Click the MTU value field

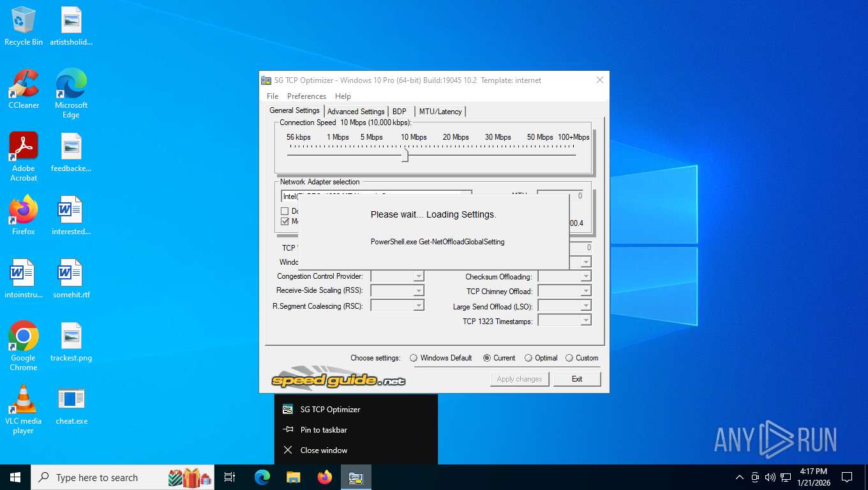[x=560, y=196]
